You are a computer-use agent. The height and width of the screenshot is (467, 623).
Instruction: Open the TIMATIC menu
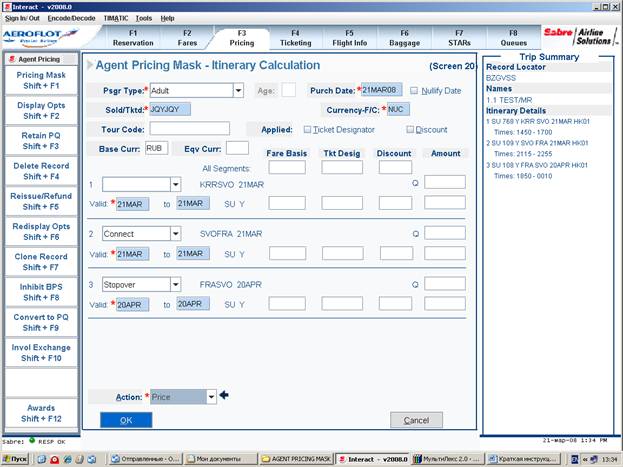[x=116, y=18]
